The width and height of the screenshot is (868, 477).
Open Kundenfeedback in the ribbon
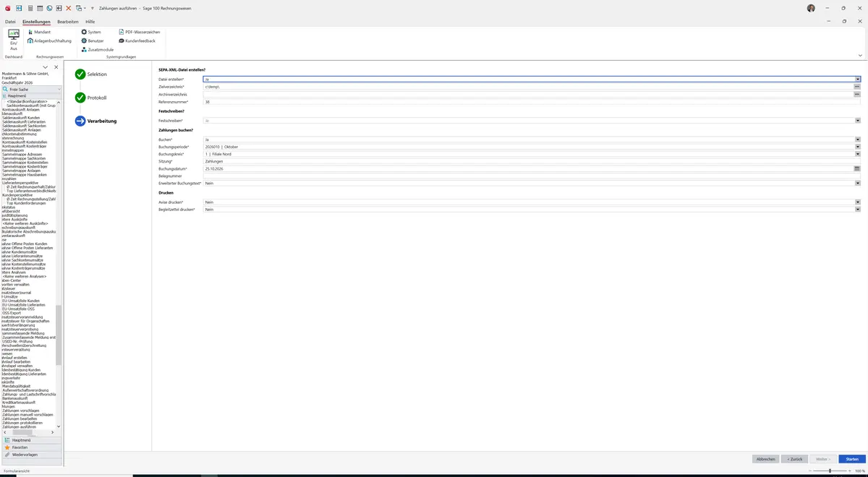click(x=137, y=40)
